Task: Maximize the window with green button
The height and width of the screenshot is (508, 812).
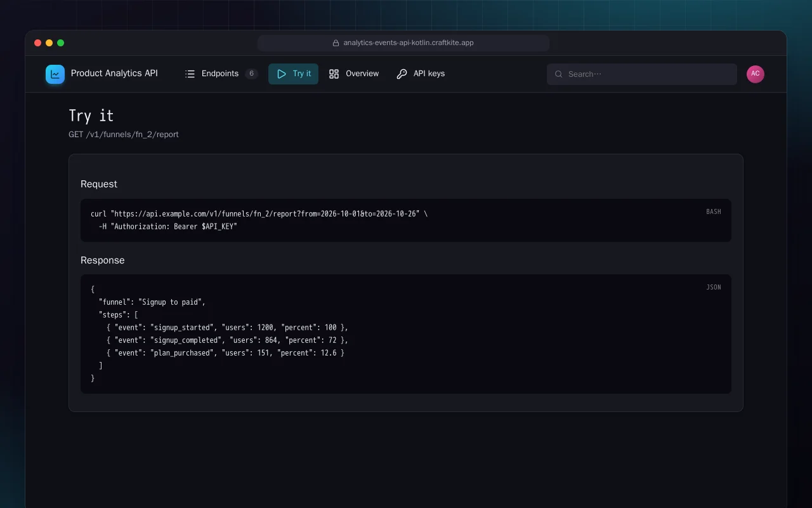Action: (61, 43)
